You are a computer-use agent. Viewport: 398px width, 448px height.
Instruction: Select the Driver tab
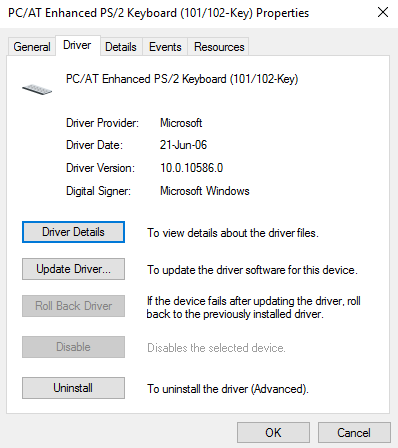coord(77,45)
